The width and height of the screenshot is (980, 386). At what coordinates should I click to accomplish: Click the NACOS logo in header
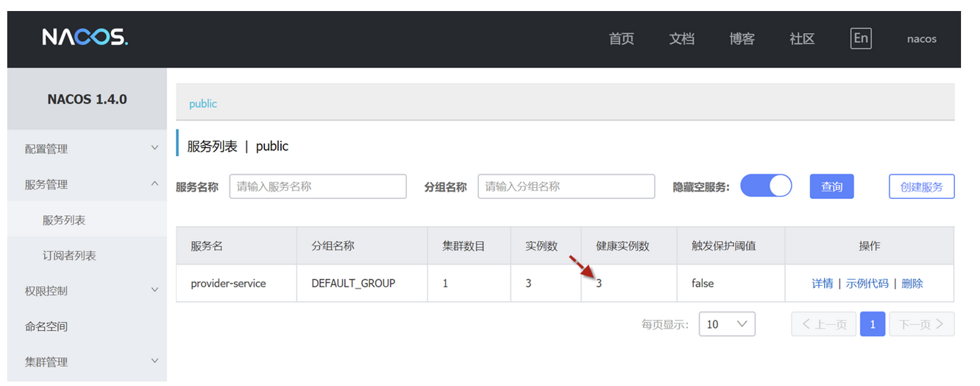pyautogui.click(x=85, y=38)
